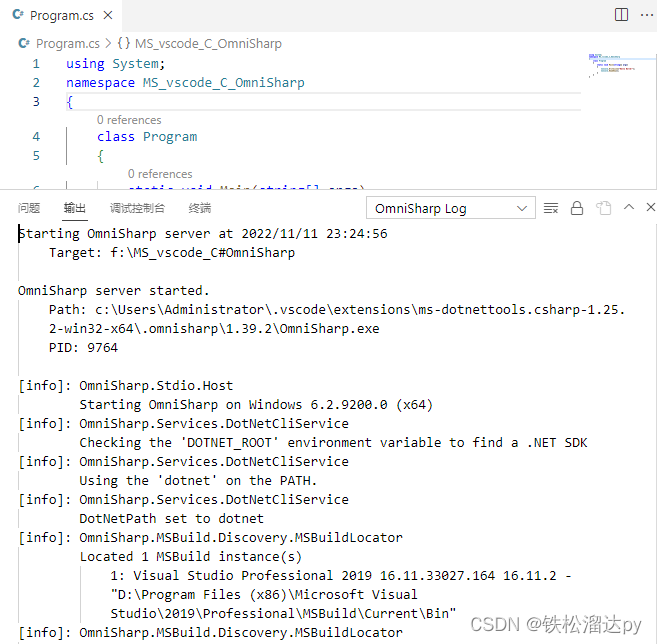Close the Program.cs editor tab
The height and width of the screenshot is (644, 657).
(x=108, y=16)
